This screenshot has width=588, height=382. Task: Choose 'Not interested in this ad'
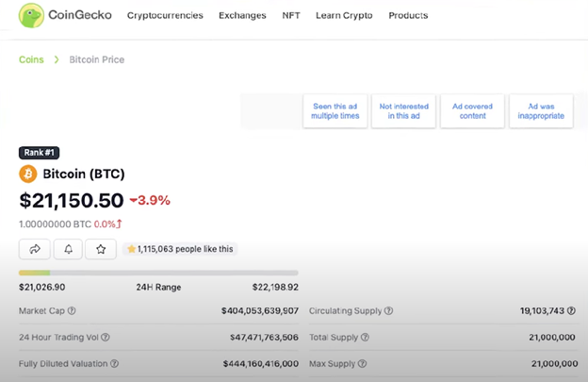pyautogui.click(x=403, y=111)
